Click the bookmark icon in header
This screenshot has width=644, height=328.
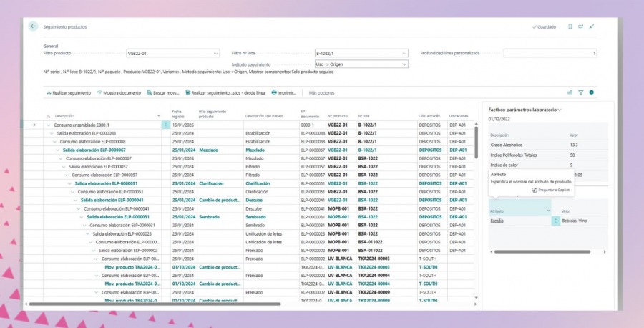click(570, 26)
